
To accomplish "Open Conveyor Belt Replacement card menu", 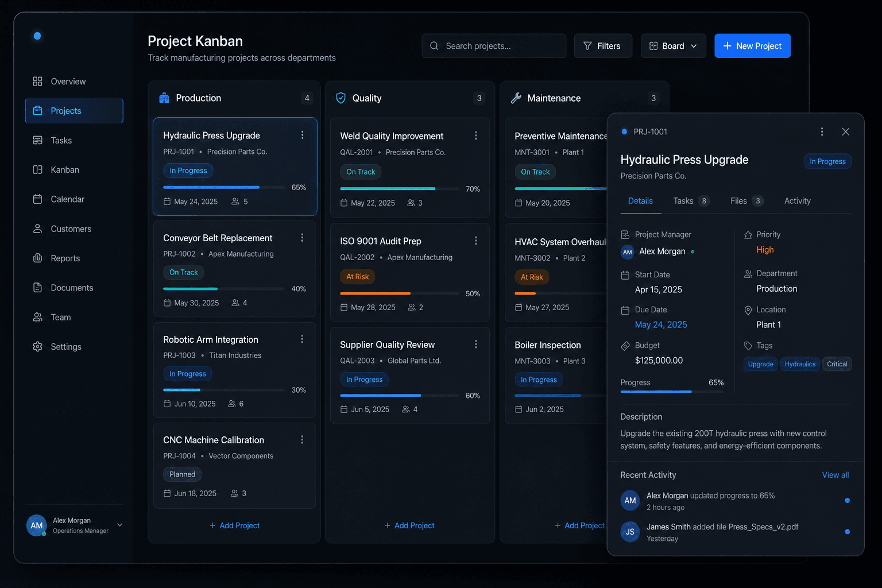I will 302,238.
